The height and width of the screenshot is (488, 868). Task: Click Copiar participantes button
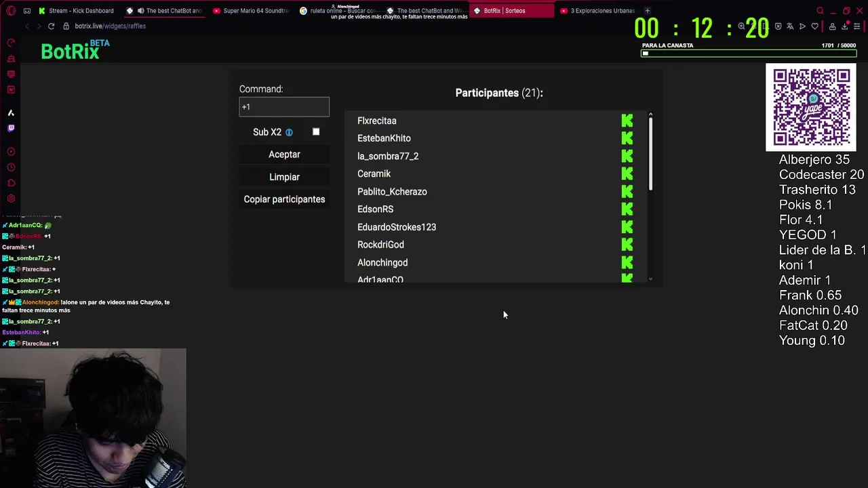pyautogui.click(x=284, y=199)
